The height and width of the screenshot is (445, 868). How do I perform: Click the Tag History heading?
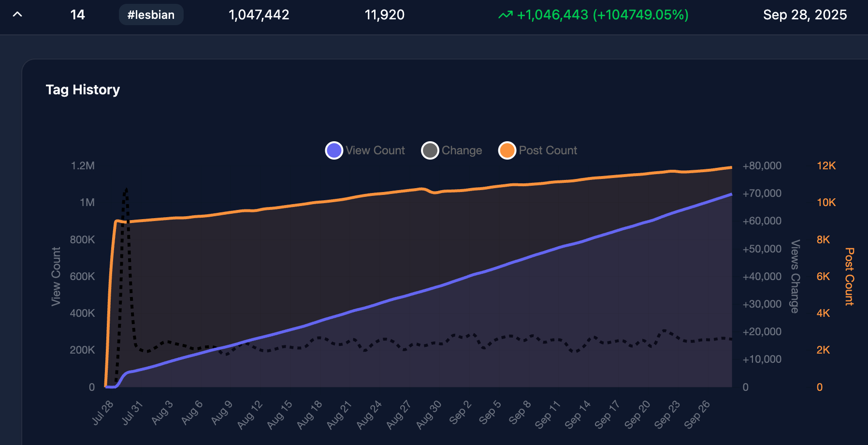[83, 89]
